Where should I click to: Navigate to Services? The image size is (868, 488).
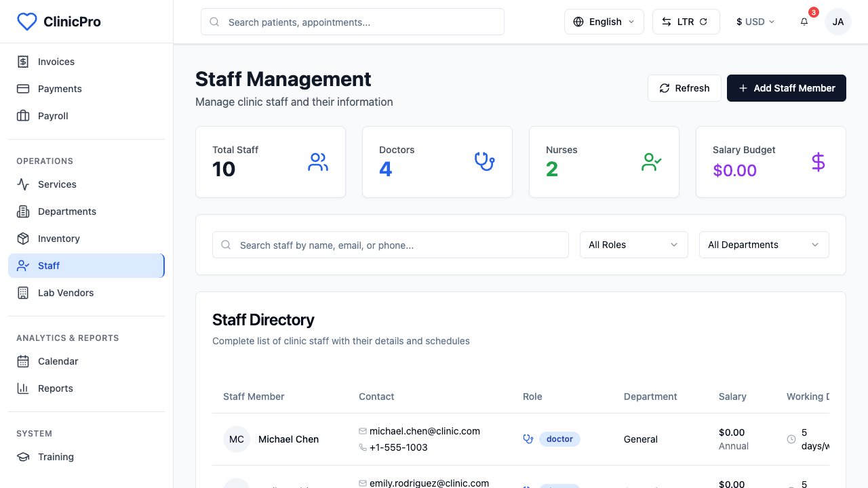point(86,184)
